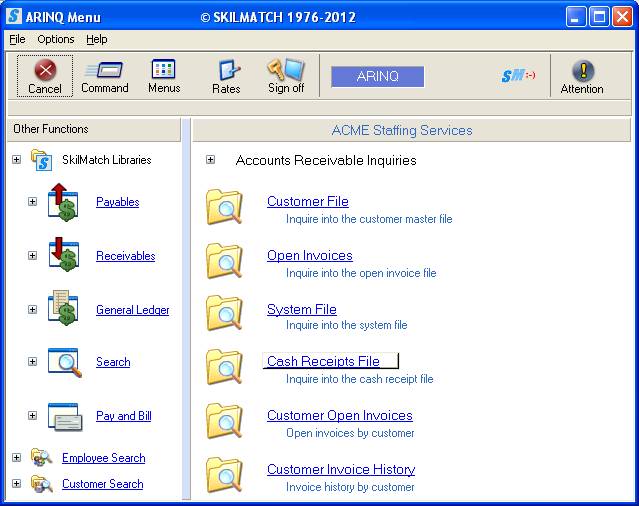Open the Menus toolbar icon
639x506 pixels.
tap(163, 69)
